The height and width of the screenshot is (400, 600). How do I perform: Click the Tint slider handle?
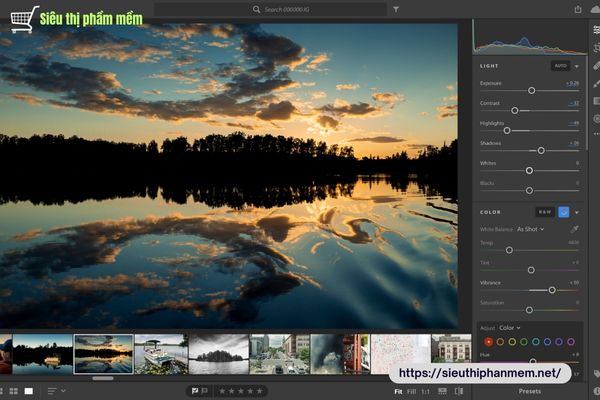(531, 270)
